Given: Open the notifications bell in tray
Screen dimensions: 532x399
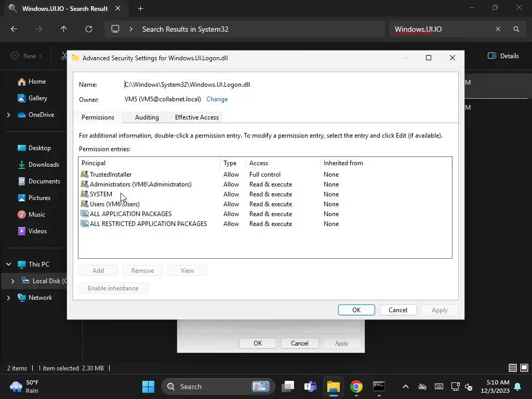Looking at the screenshot, I should point(517,387).
